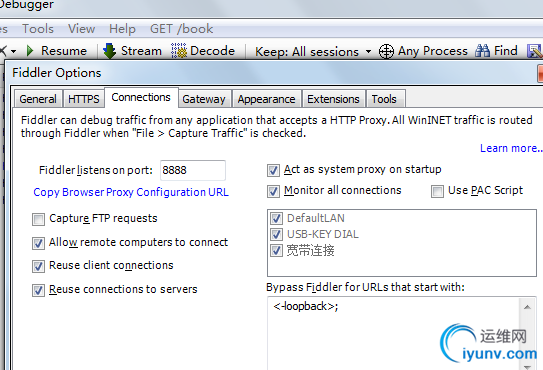Open the Gateway tab
The height and width of the screenshot is (370, 543).
(204, 99)
